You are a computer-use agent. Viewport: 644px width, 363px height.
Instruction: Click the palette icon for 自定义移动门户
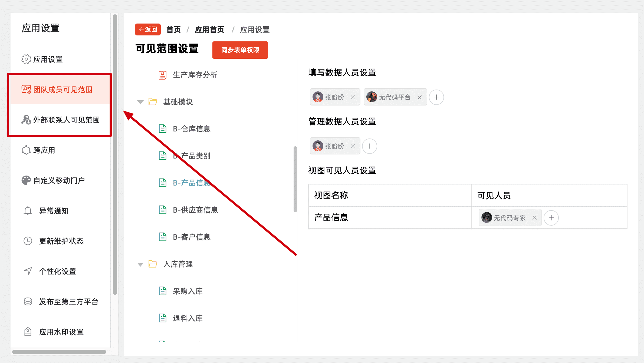point(26,180)
